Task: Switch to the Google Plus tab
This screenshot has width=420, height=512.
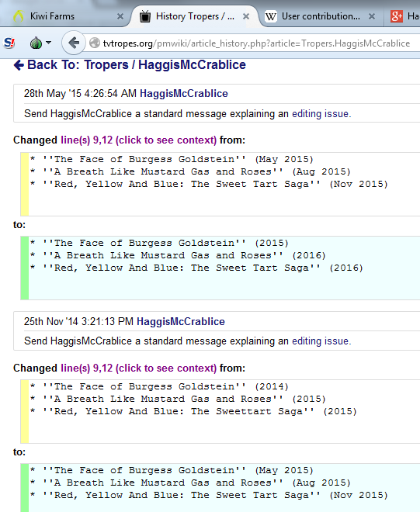Action: click(x=404, y=16)
